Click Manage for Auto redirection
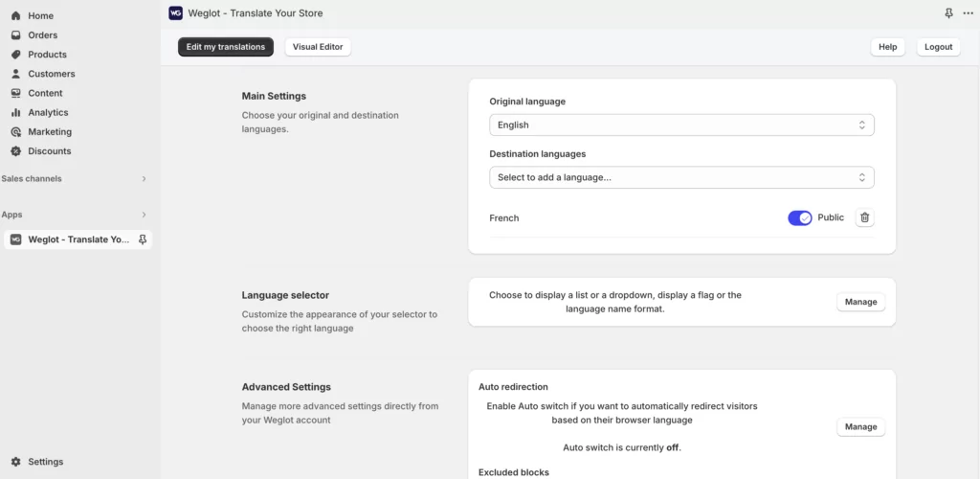This screenshot has height=479, width=980. click(860, 427)
